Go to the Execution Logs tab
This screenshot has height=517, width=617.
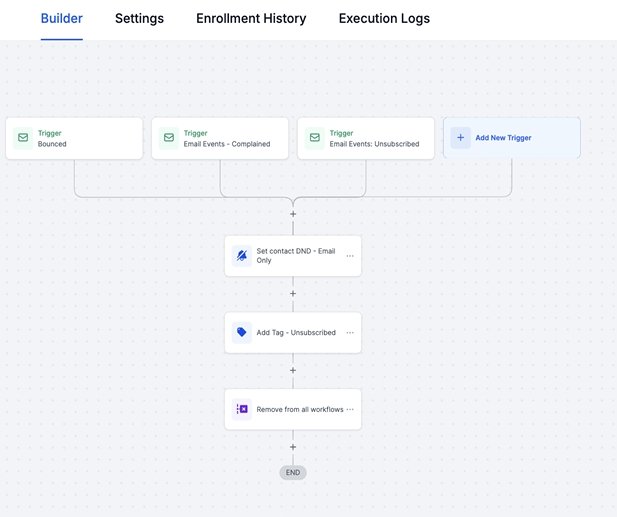click(384, 19)
